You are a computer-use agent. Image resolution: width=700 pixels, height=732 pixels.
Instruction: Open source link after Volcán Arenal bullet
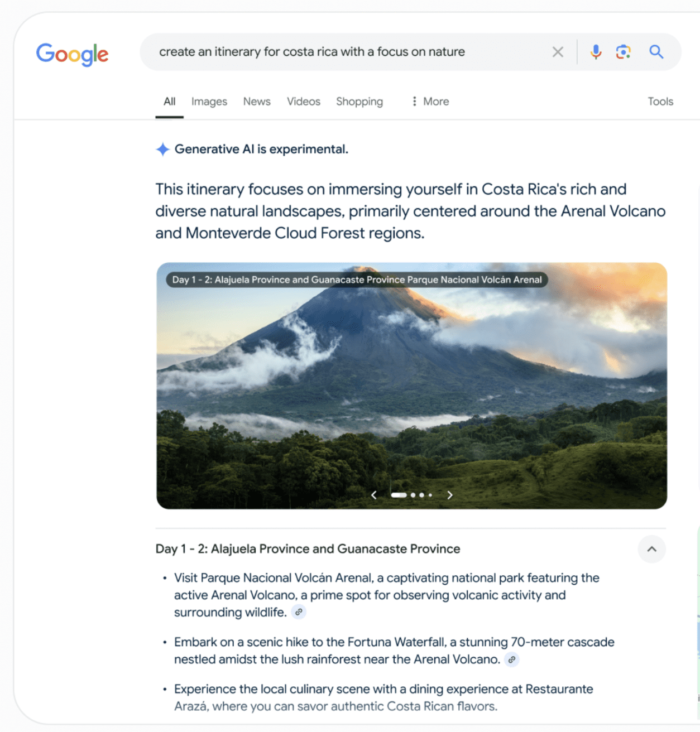click(299, 612)
